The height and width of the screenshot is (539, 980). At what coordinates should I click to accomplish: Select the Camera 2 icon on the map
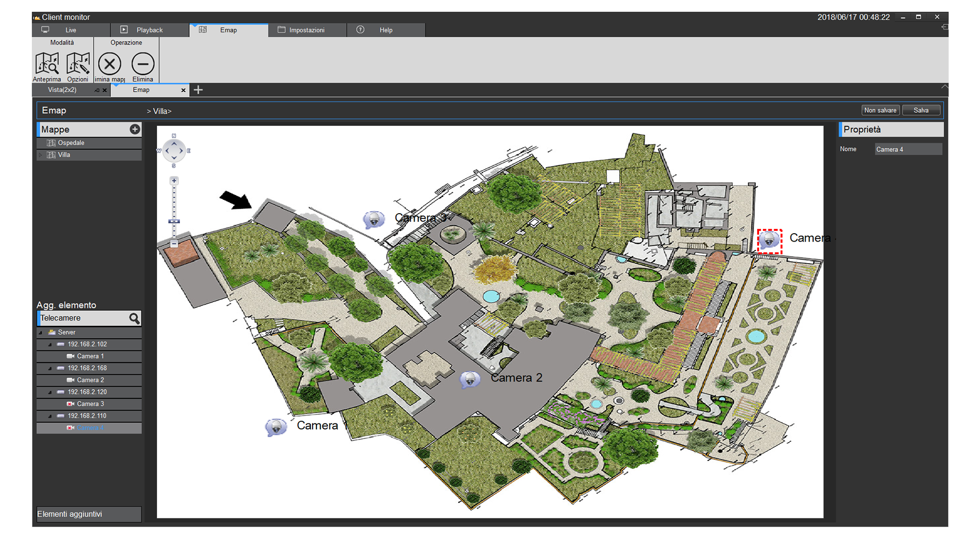click(469, 379)
